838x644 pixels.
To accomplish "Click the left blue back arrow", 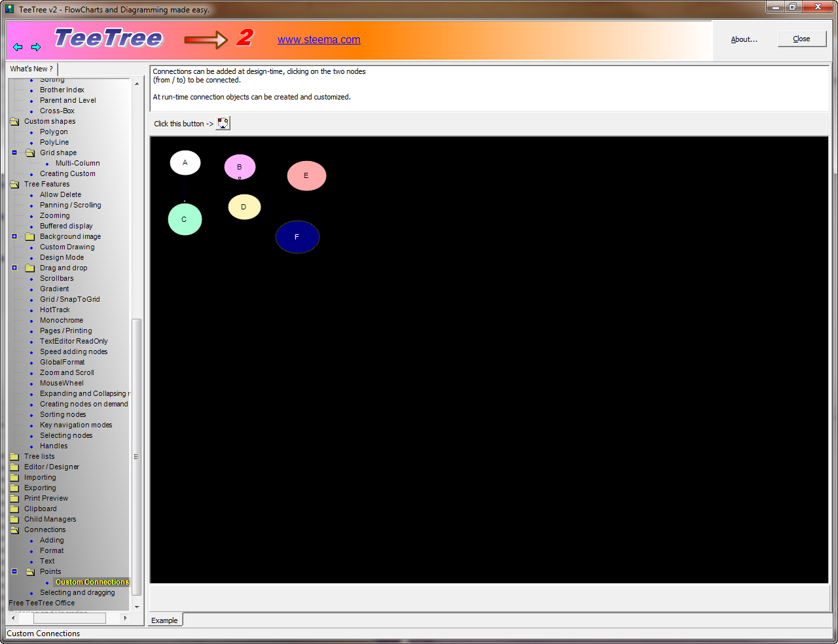I will tap(18, 47).
